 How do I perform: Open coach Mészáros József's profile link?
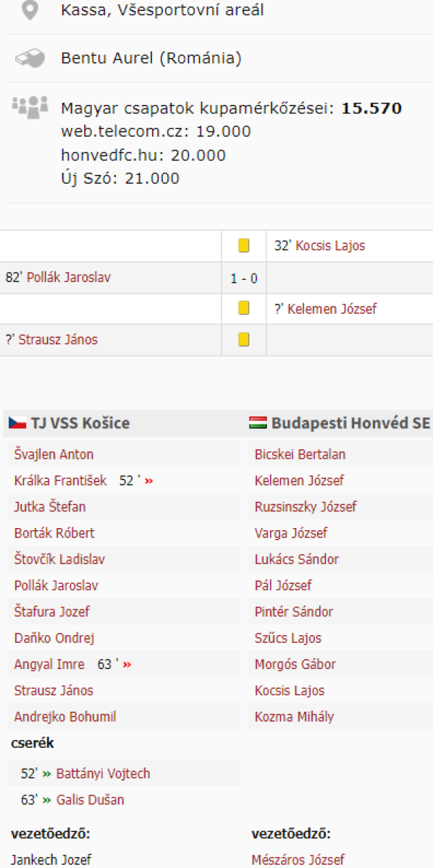[x=298, y=861]
